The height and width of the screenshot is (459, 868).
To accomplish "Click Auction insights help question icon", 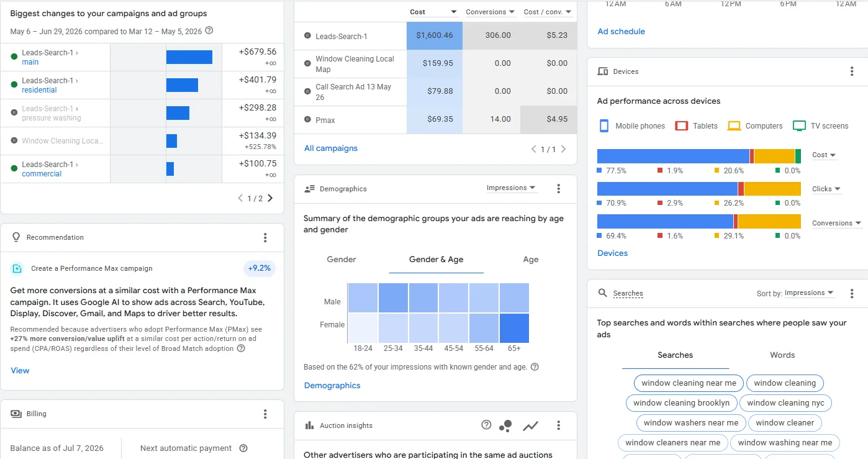I will coord(486,425).
